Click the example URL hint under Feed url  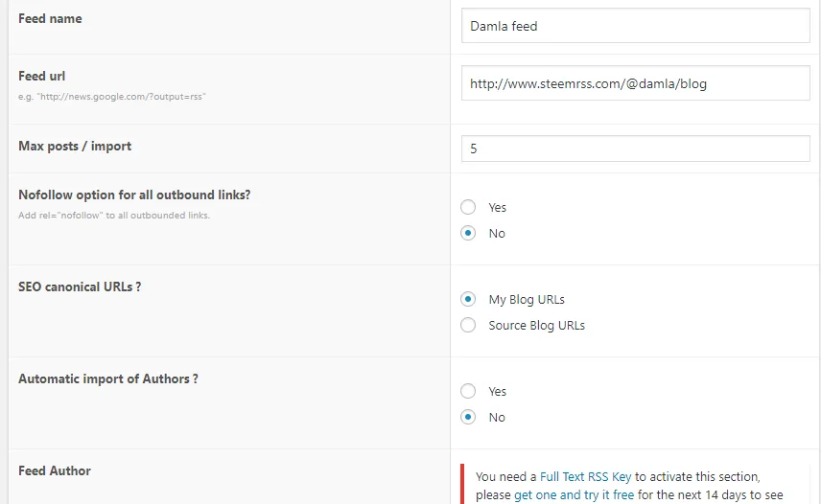point(112,97)
